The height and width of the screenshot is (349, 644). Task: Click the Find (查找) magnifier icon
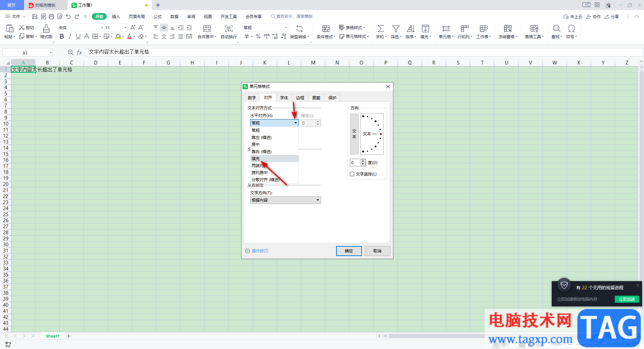556,29
